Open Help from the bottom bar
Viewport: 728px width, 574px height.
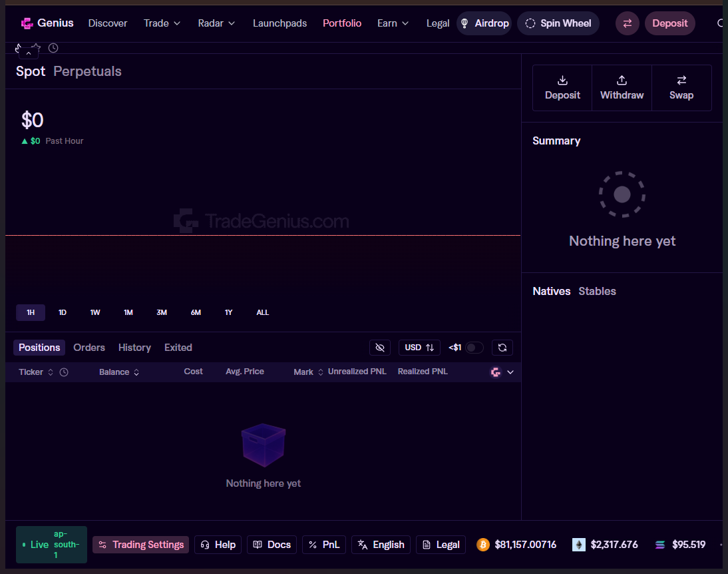pyautogui.click(x=218, y=545)
